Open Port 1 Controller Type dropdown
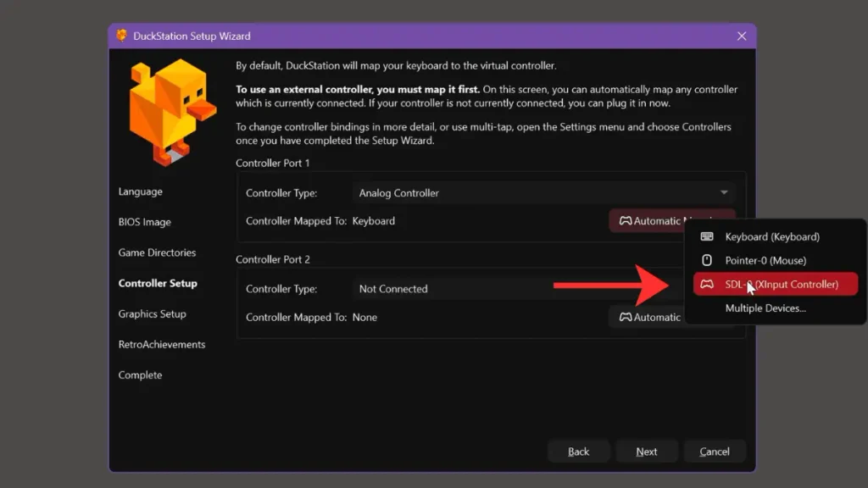This screenshot has height=488, width=868. (x=543, y=192)
